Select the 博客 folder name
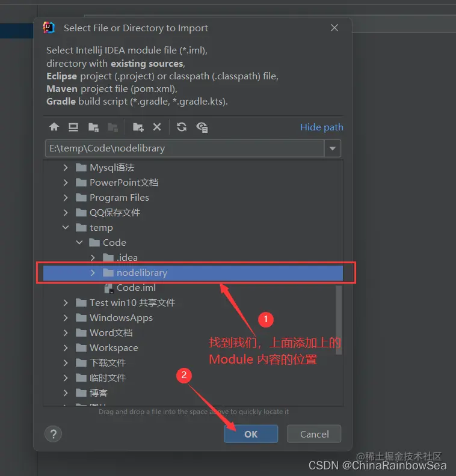The width and height of the screenshot is (456, 476). pos(99,393)
